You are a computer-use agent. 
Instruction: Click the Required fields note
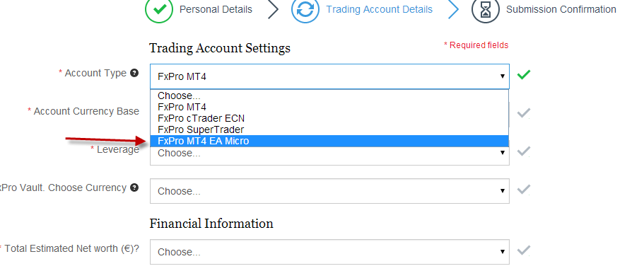(476, 45)
